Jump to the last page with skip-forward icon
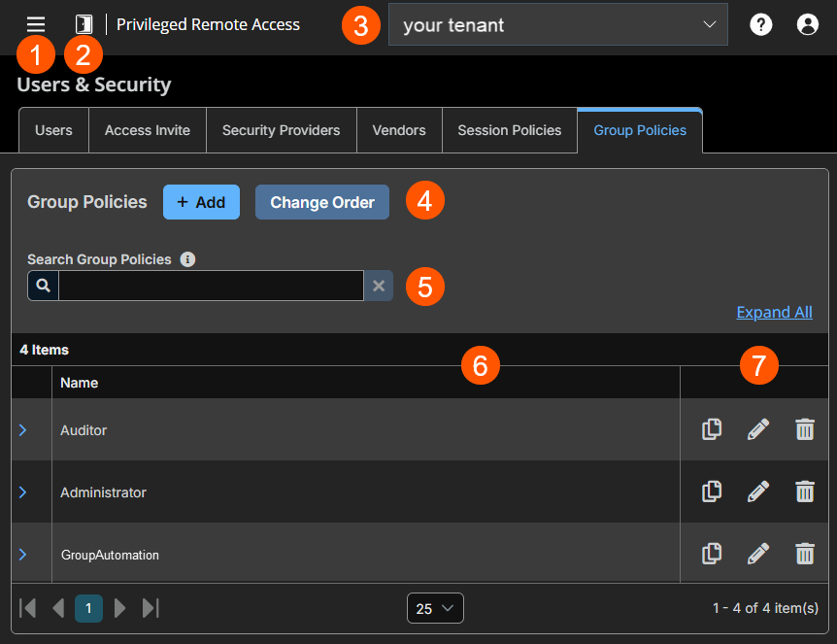This screenshot has width=837, height=644. pyautogui.click(x=151, y=608)
